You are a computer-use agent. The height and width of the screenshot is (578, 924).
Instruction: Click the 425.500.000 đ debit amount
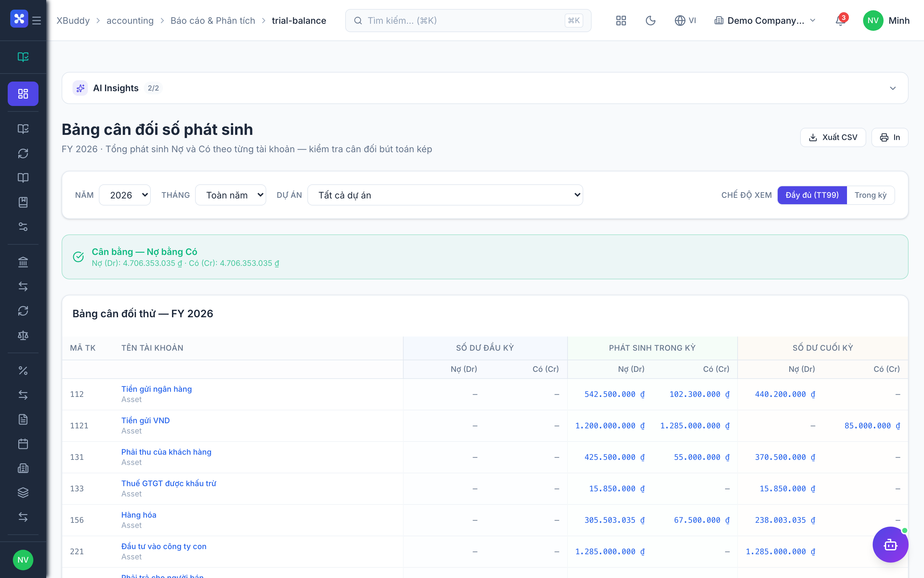614,457
